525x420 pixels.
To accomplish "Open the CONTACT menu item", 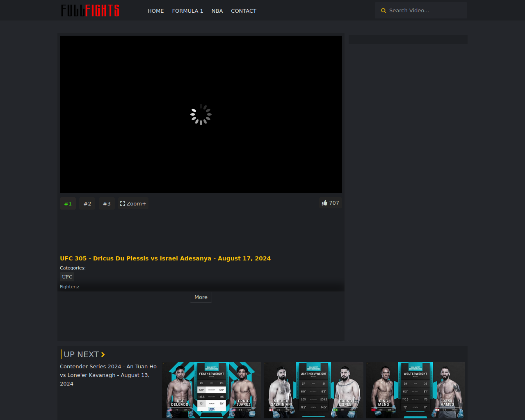I will tap(244, 11).
